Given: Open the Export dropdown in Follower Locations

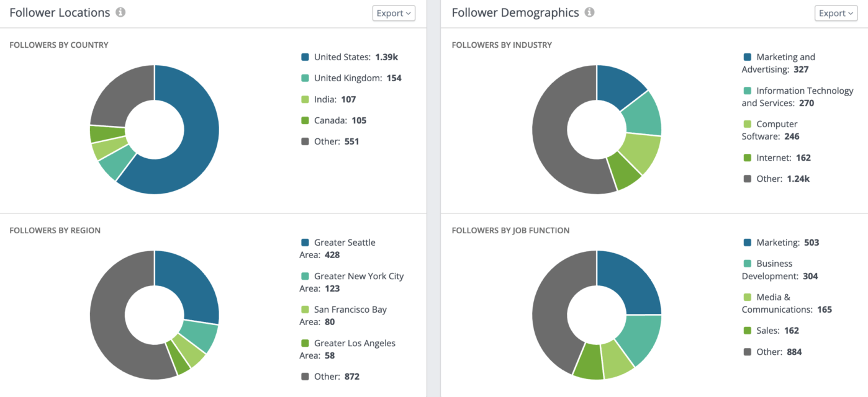Looking at the screenshot, I should [394, 12].
